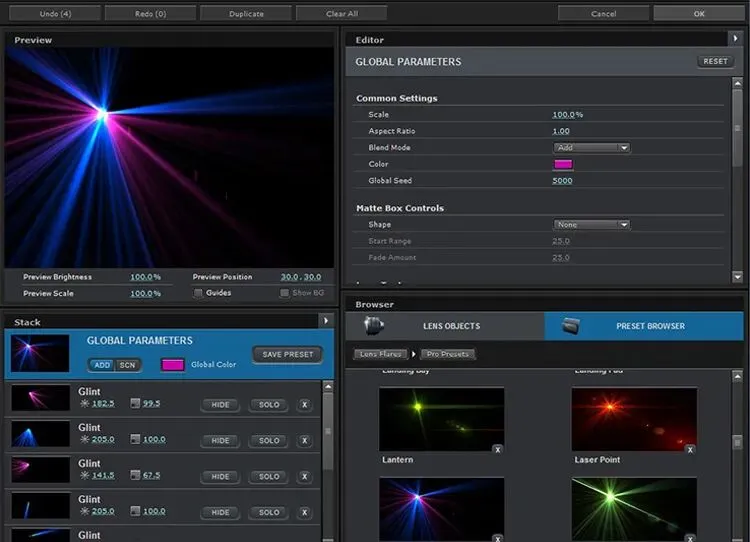Click the Save Preset button
750x542 pixels.
click(286, 354)
